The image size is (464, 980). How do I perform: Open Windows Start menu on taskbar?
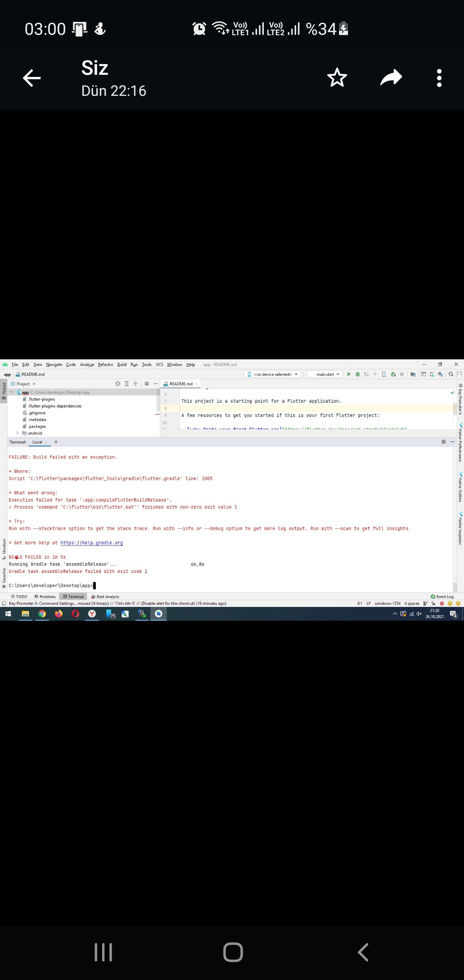(8, 614)
